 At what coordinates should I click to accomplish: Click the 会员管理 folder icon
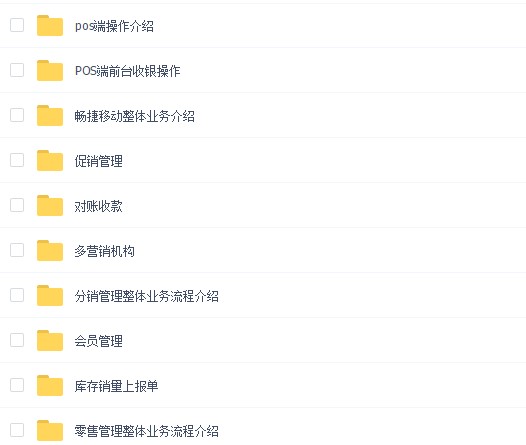(50, 340)
